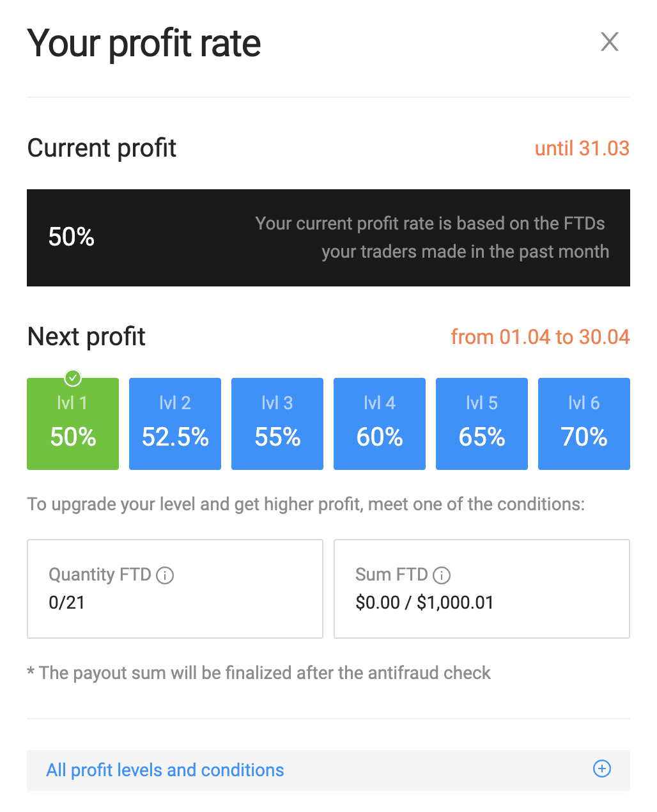Click the from 01.04 to 30.04 period
657x812 pixels.
point(540,337)
